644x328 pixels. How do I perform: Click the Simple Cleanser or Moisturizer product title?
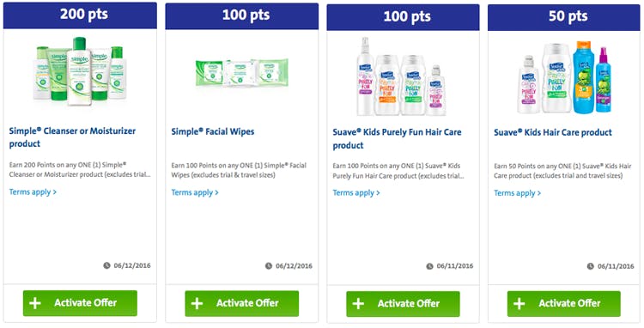pyautogui.click(x=72, y=137)
